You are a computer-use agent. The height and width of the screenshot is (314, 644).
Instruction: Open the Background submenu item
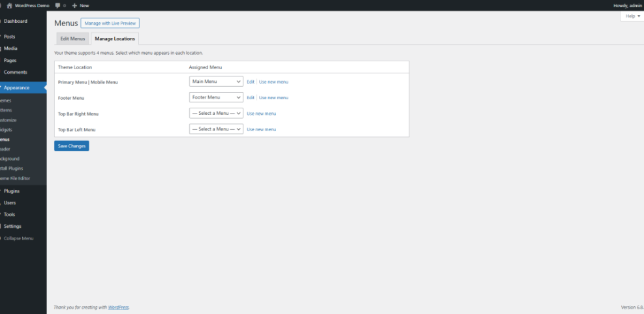point(9,159)
